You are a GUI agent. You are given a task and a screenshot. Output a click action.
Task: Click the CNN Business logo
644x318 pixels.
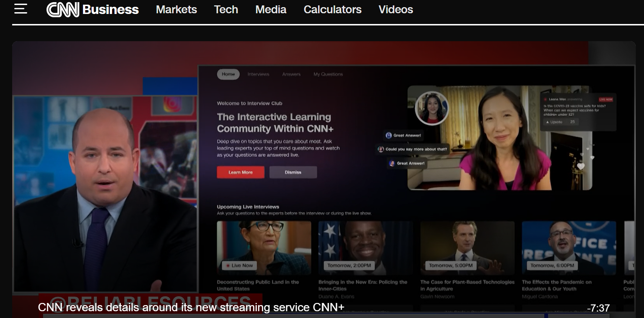coord(93,10)
